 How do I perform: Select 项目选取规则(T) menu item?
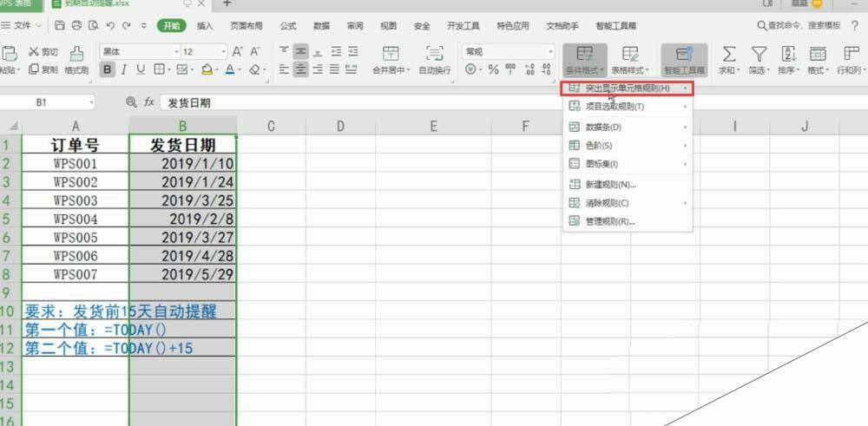click(628, 106)
